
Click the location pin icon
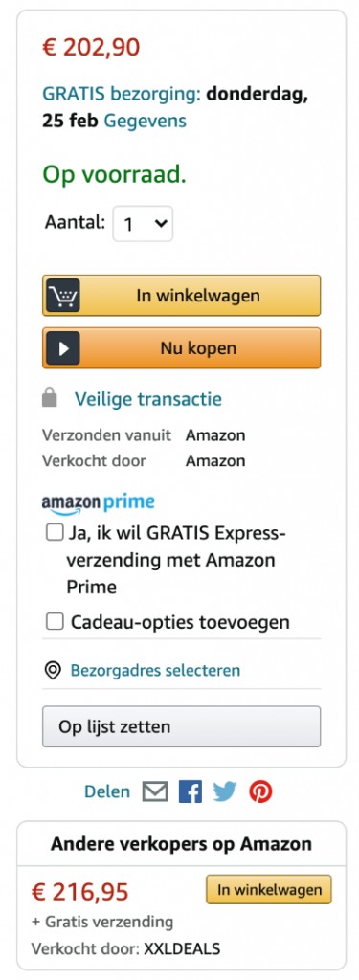[54, 671]
